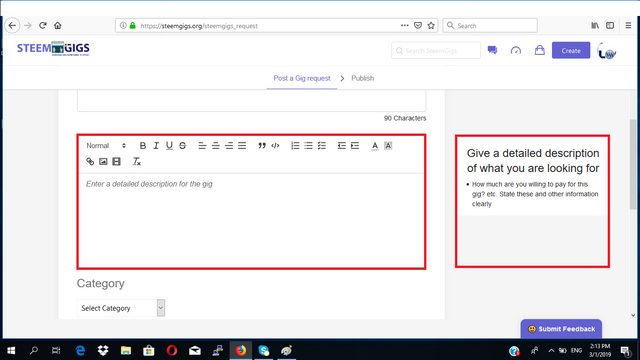This screenshot has height=360, width=640.
Task: Open the text background color picker
Action: [x=388, y=145]
